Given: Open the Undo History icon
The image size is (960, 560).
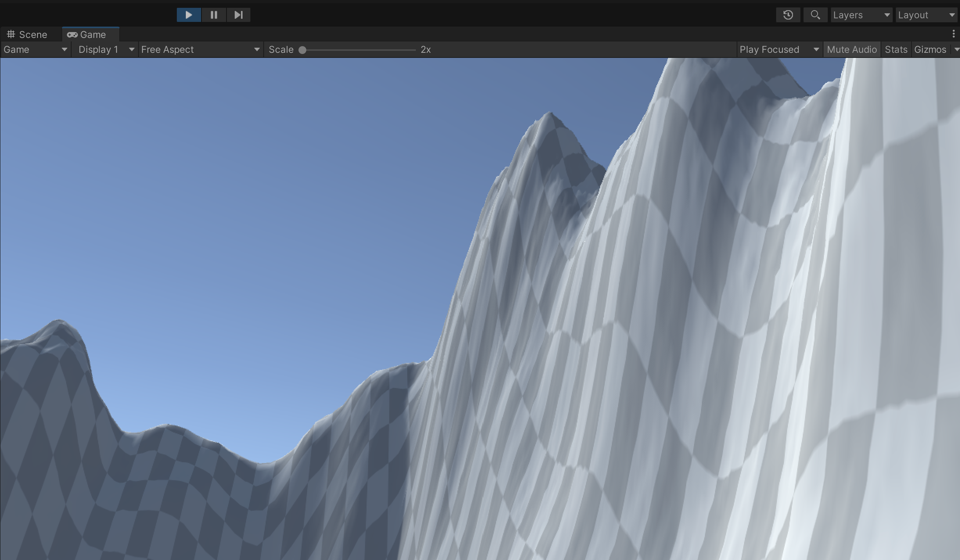Looking at the screenshot, I should point(788,15).
